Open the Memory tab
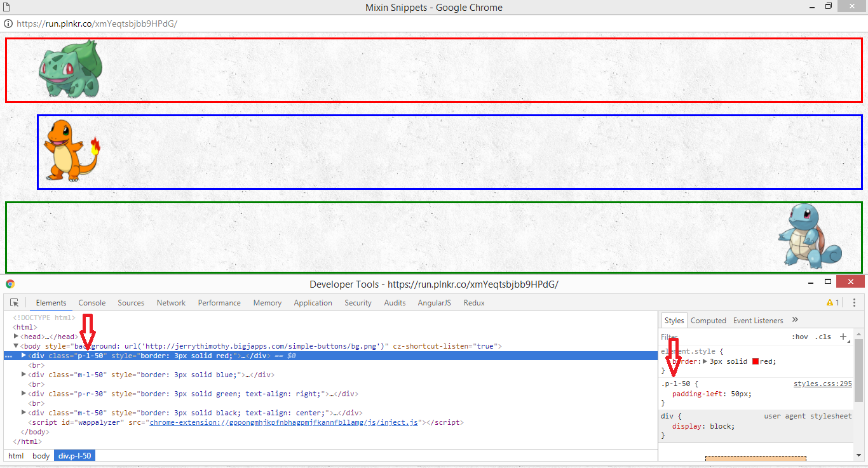Viewport: 868px width, 468px height. [x=267, y=303]
